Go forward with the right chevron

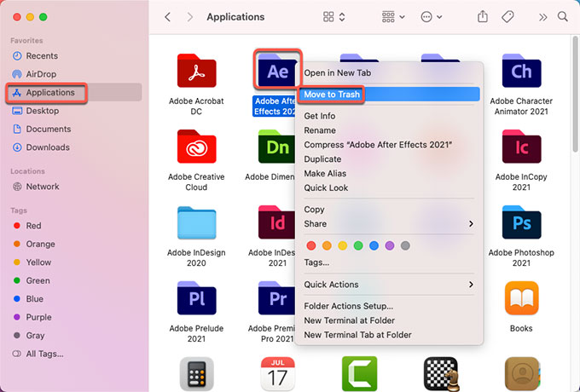pyautogui.click(x=189, y=17)
